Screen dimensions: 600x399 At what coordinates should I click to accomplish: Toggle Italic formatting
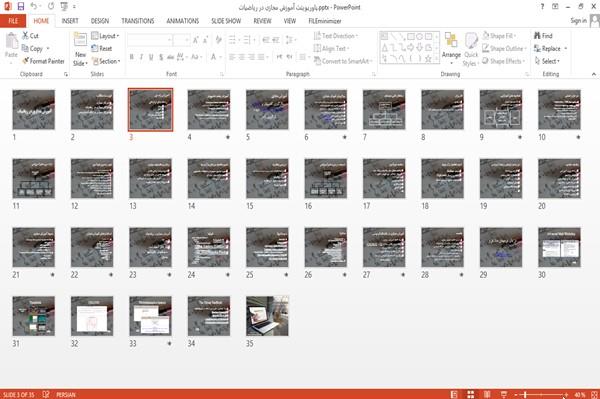[x=141, y=57]
